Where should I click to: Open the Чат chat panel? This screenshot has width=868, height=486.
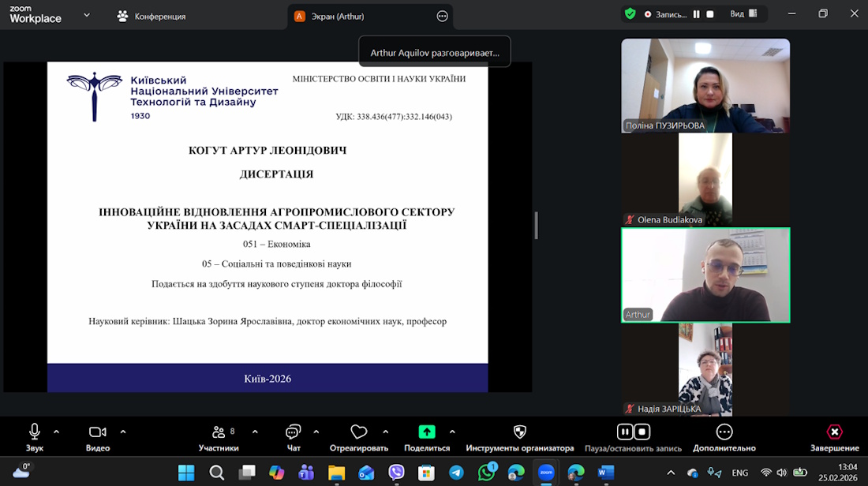click(294, 438)
